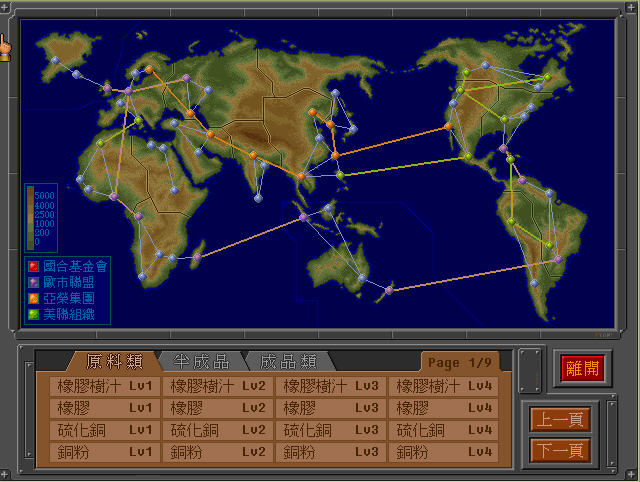
Task: Switch to the 原料類 tab
Action: tap(114, 362)
